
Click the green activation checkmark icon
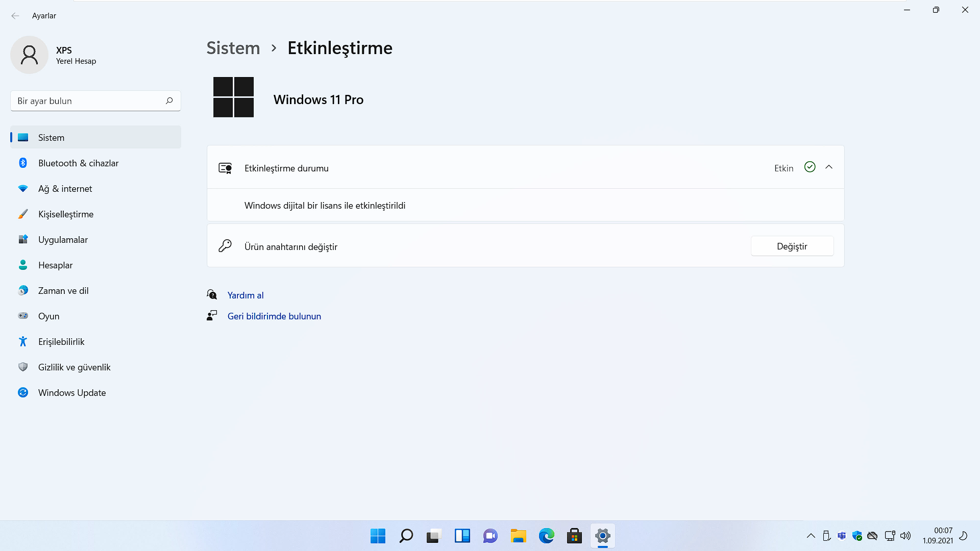(x=810, y=167)
